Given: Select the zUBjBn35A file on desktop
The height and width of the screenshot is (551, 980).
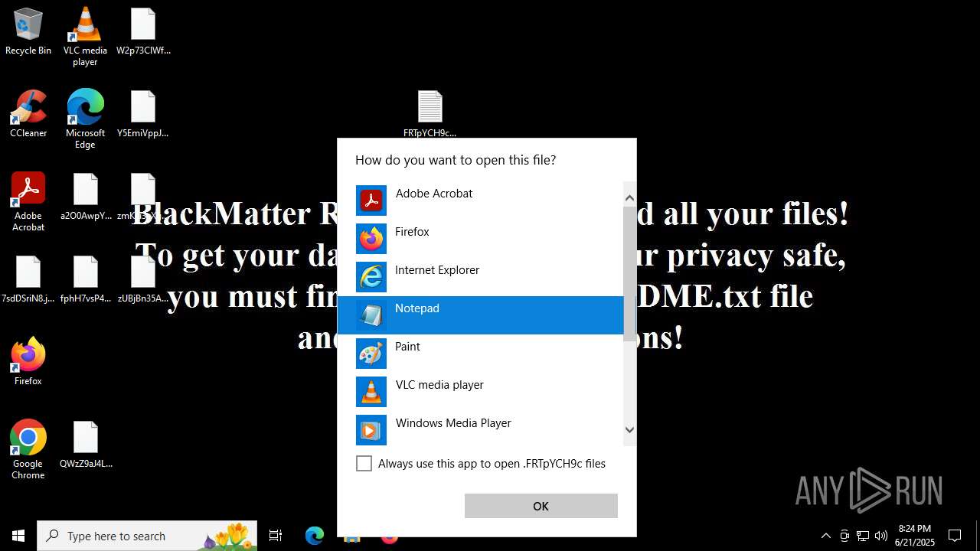Looking at the screenshot, I should (x=143, y=279).
